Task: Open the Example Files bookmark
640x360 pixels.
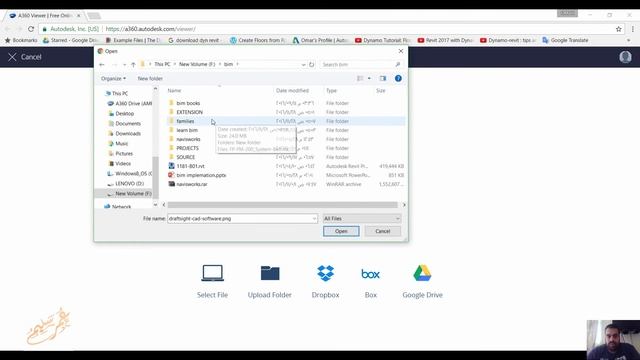Action: point(133,40)
